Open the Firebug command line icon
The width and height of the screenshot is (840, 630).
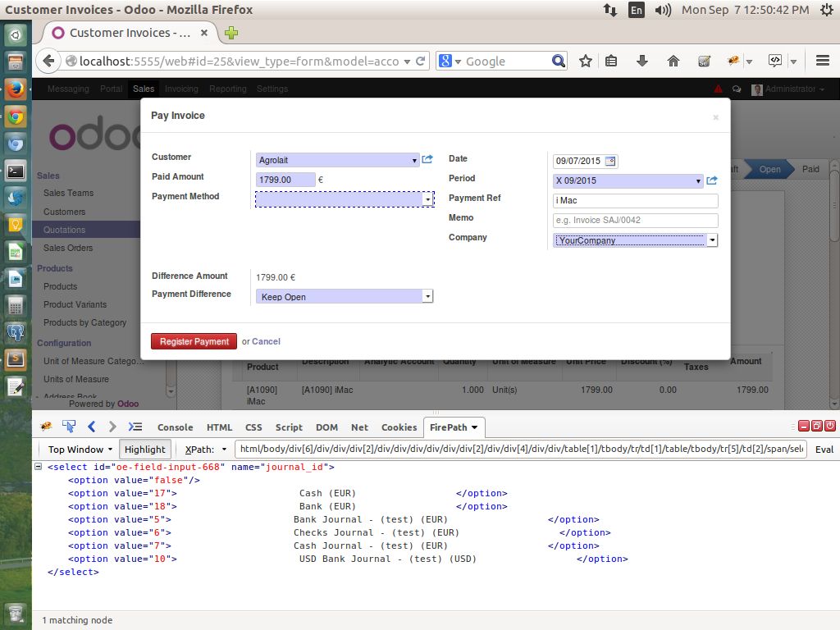coord(135,427)
